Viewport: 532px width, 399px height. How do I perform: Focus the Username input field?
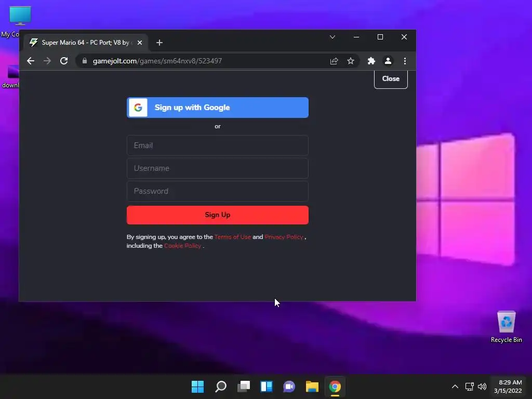click(218, 168)
